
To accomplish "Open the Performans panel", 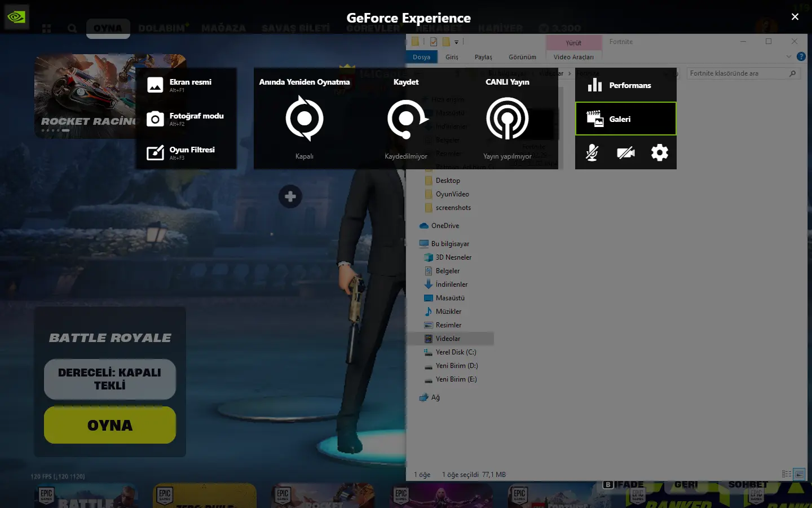I will click(x=626, y=85).
